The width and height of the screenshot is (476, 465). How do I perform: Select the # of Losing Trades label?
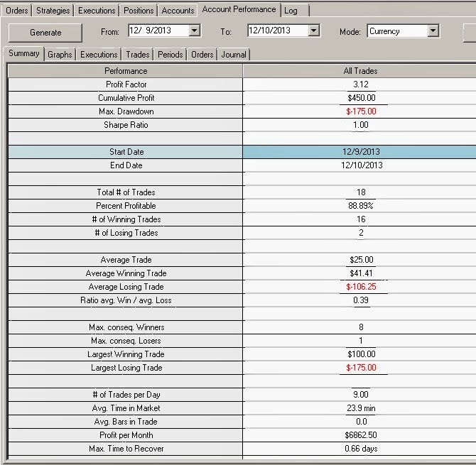pos(126,233)
